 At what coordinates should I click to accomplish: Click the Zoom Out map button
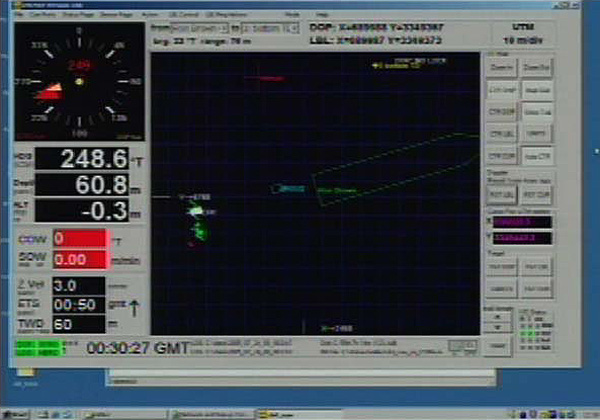536,68
